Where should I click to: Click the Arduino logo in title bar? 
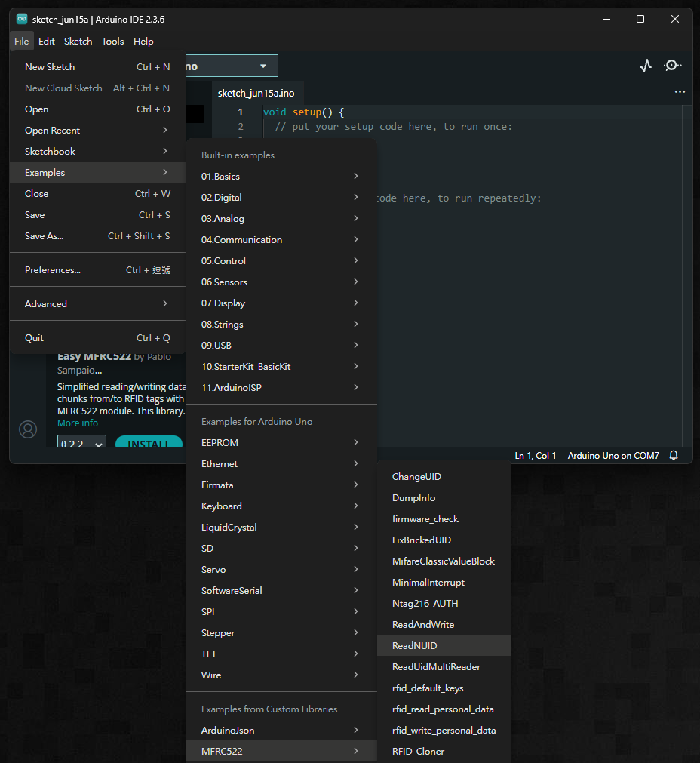coord(22,19)
